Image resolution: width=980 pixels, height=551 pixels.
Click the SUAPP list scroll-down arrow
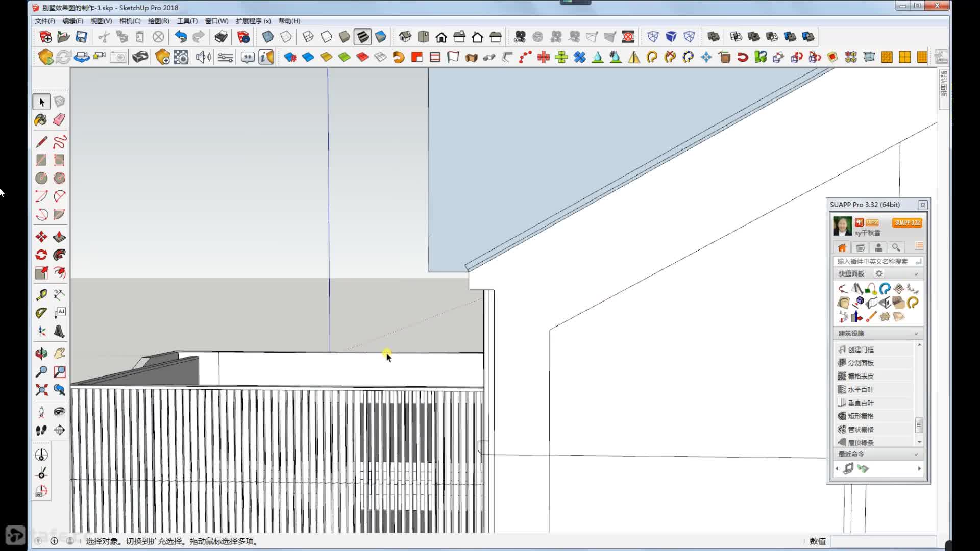pyautogui.click(x=919, y=442)
